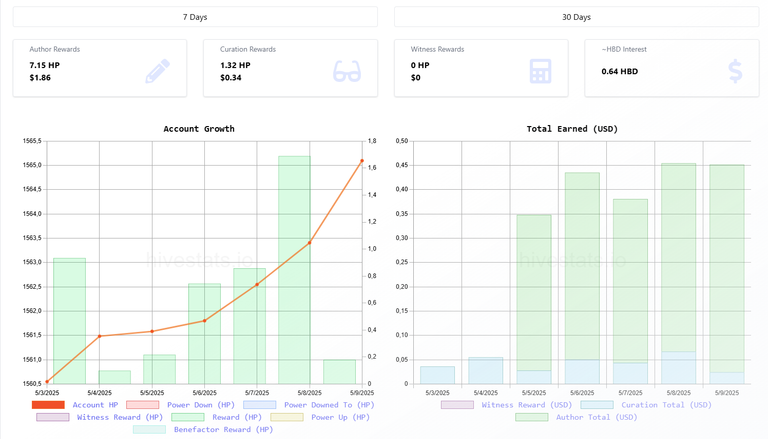Toggle the Witness Reward (HP) legend swatch

click(x=52, y=417)
